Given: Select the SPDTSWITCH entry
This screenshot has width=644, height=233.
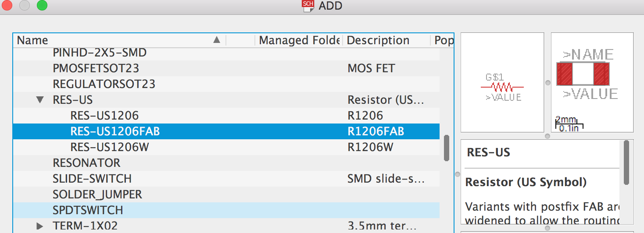Looking at the screenshot, I should [x=88, y=210].
